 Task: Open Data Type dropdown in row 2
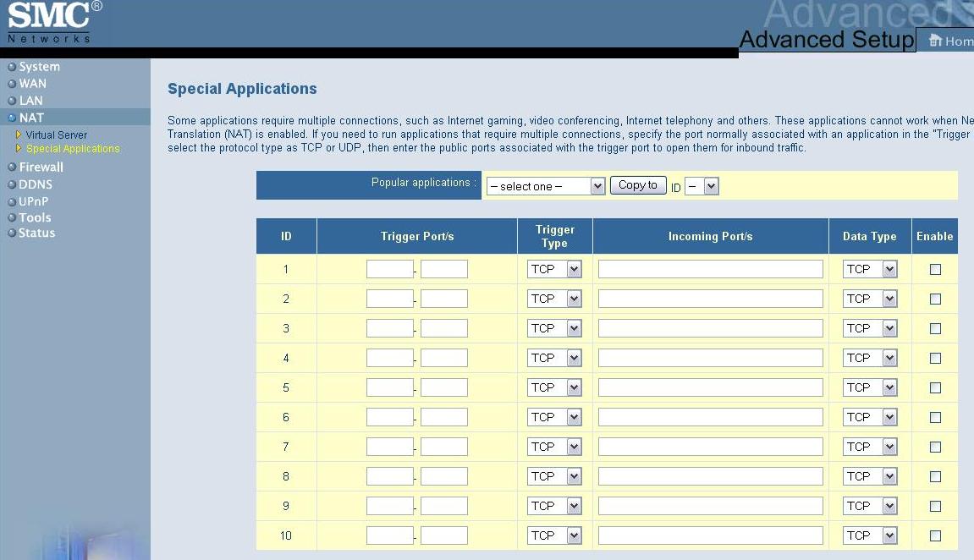(x=870, y=299)
